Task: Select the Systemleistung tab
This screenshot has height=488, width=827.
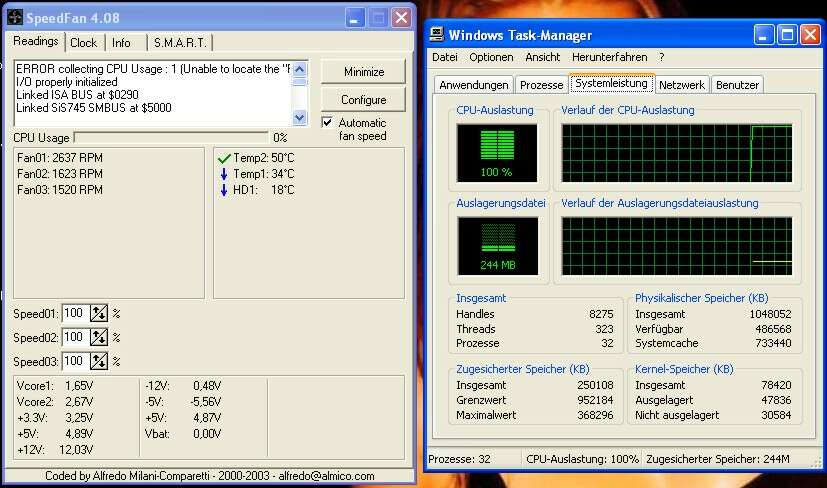Action: pyautogui.click(x=611, y=83)
